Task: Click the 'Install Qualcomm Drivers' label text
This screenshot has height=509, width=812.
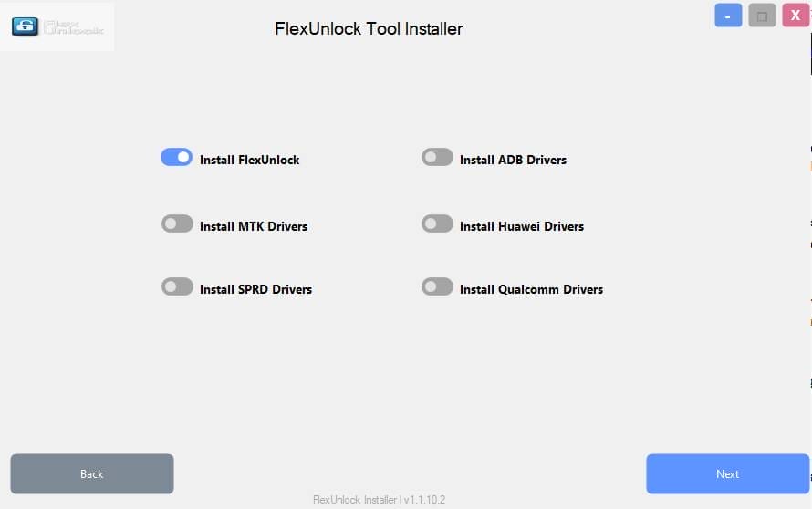Action: point(531,289)
